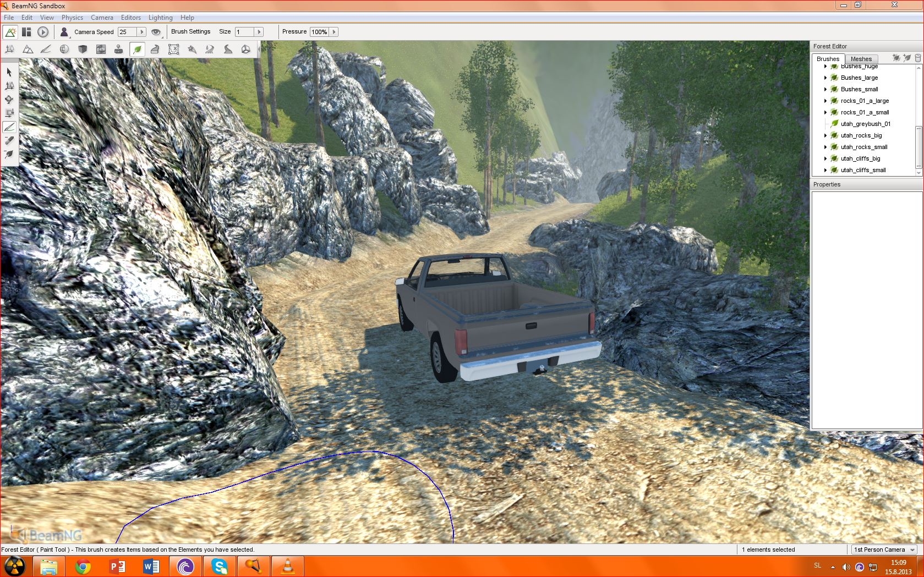
Task: Click the brush Size input field
Action: click(244, 32)
